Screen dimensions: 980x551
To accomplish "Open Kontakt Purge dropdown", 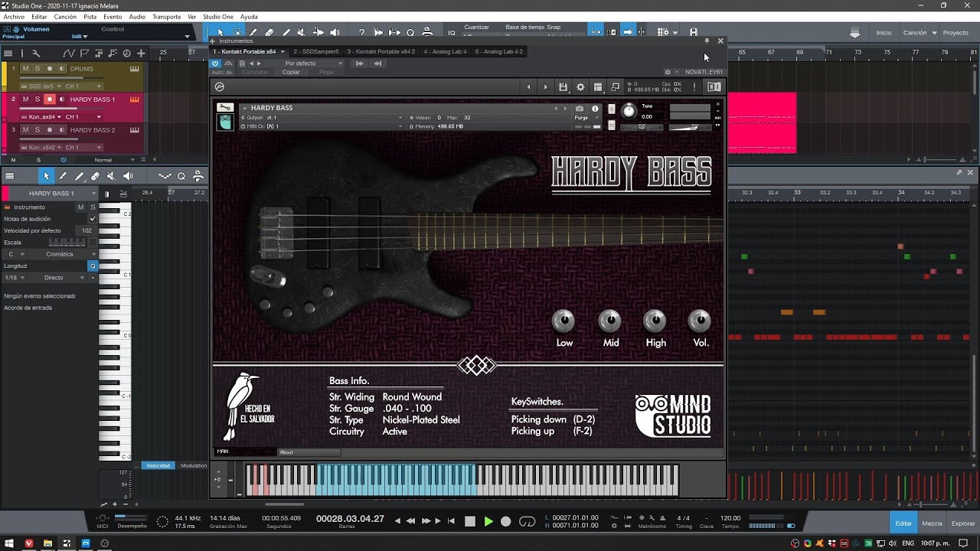I will pos(583,118).
